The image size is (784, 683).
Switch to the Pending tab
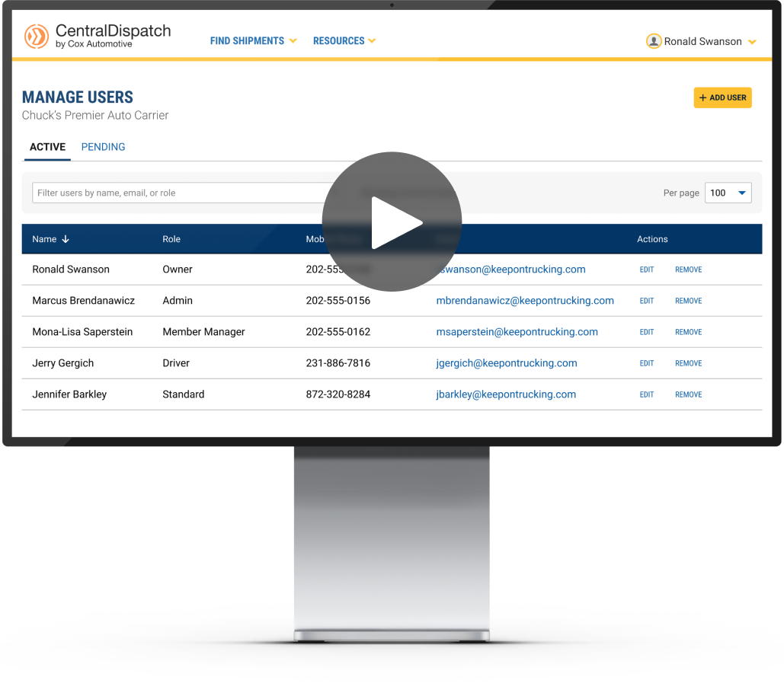tap(103, 147)
